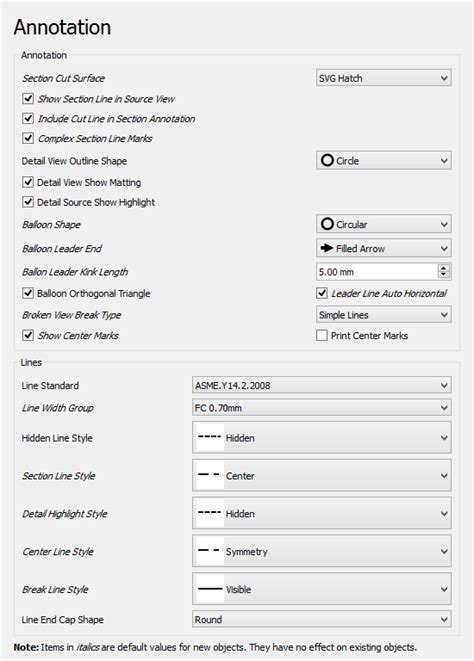The width and height of the screenshot is (474, 661).
Task: Click the Detail View Outline Shape label
Action: (74, 161)
